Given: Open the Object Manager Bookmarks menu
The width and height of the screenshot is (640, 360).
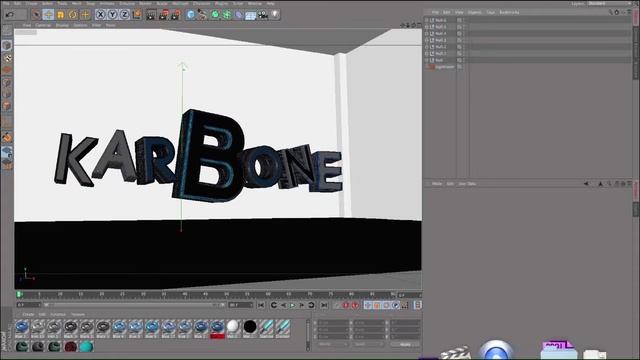Looking at the screenshot, I should click(509, 12).
